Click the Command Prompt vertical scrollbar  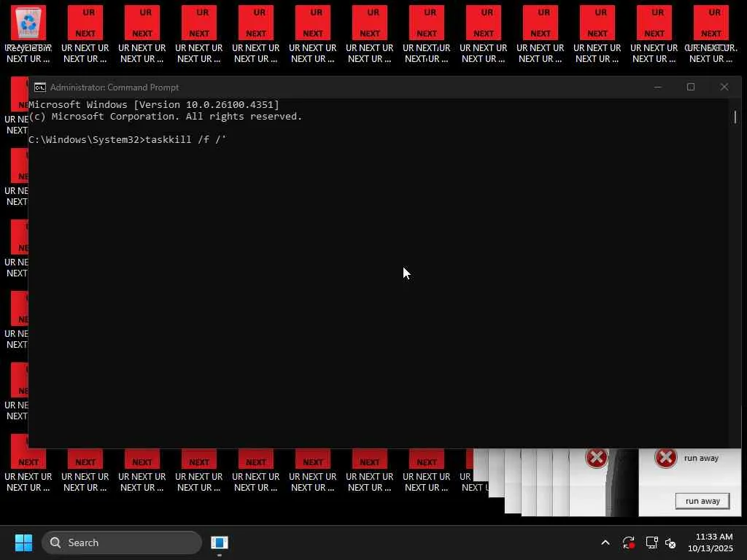pos(735,117)
